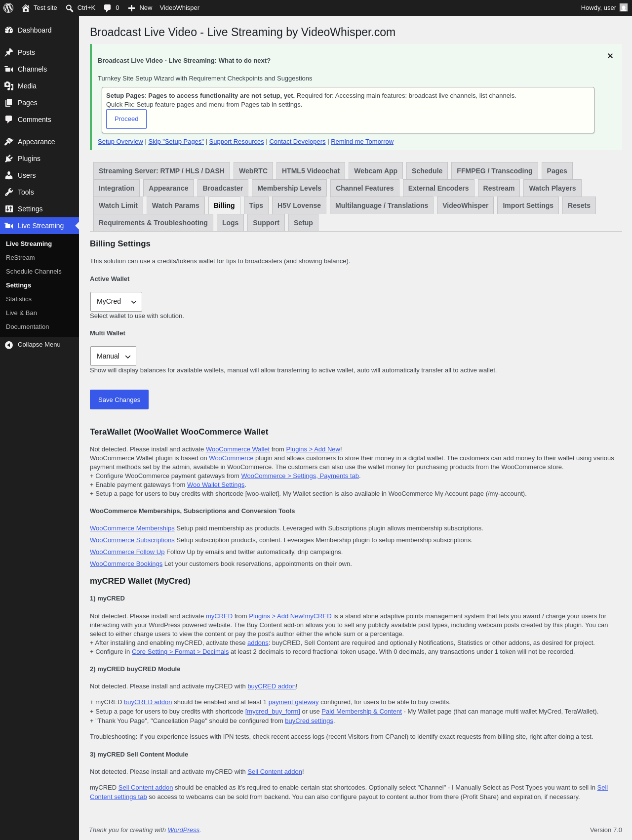Open the Import Settings tab
This screenshot has height=840, width=632.
click(528, 205)
